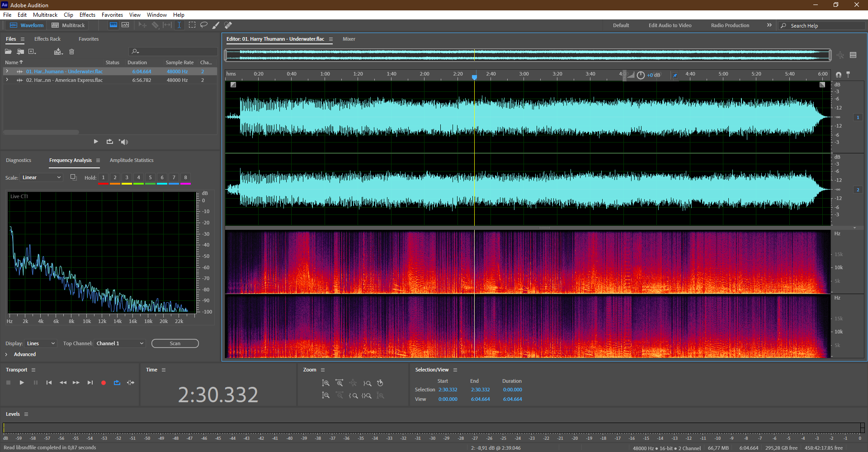868x452 pixels.
Task: Start playback in the Transport panel
Action: (22, 383)
